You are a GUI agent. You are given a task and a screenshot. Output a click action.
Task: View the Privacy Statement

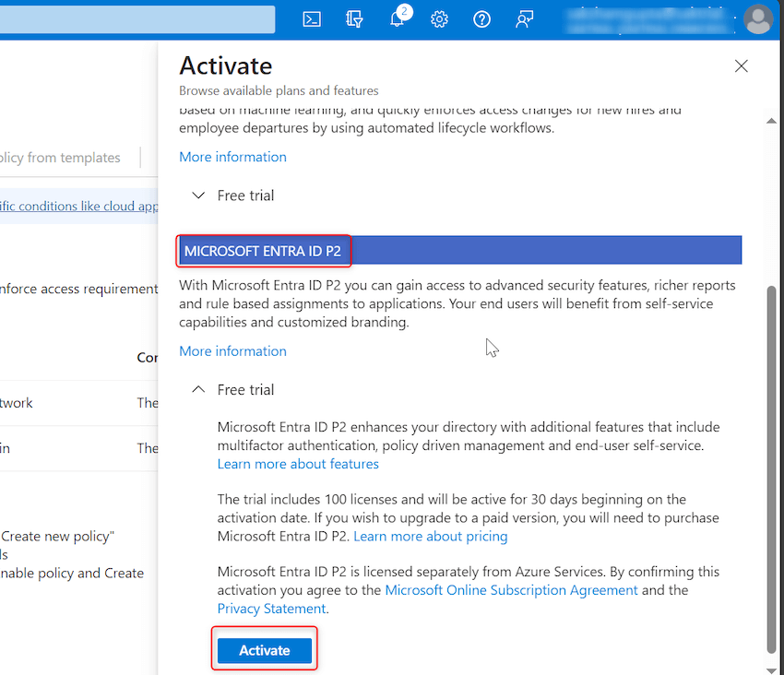[270, 608]
